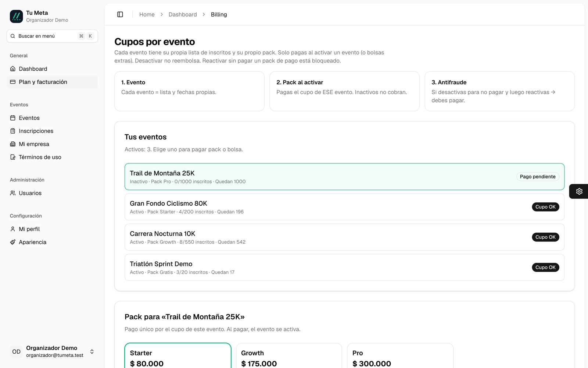
Task: Select the Triatlón Sprint Demo event
Action: tap(344, 268)
